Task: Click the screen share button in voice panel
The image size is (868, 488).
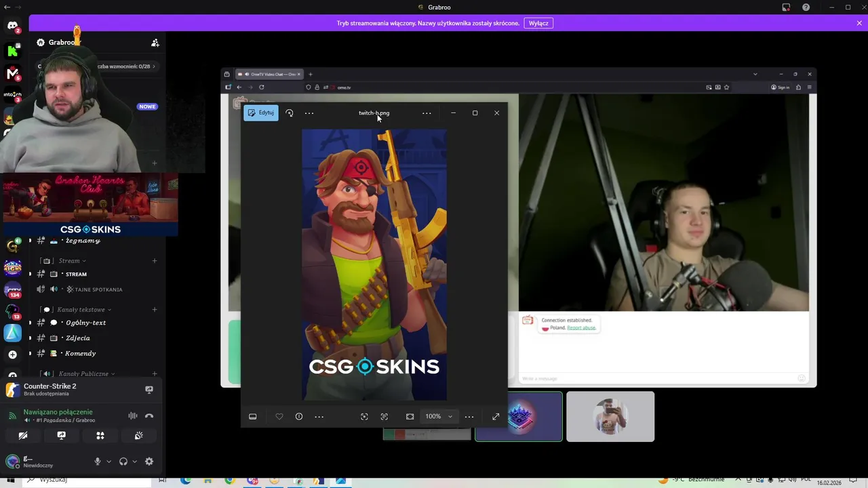Action: [62, 436]
